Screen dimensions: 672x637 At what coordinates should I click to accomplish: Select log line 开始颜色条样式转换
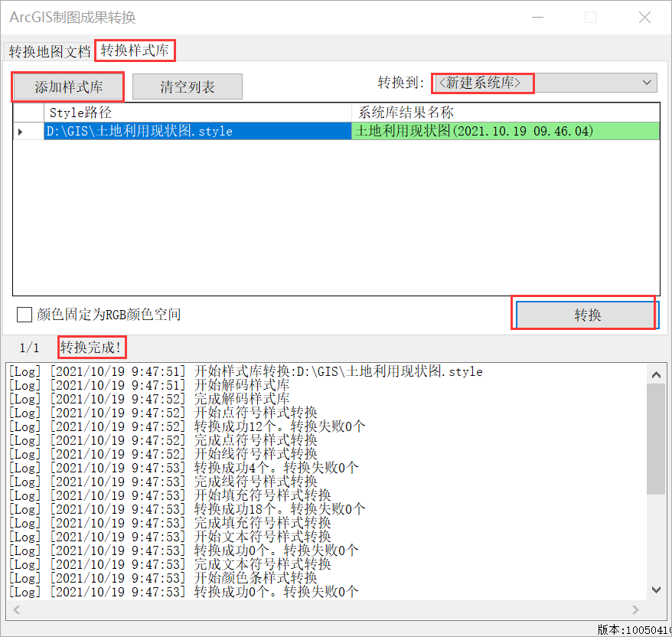(163, 578)
